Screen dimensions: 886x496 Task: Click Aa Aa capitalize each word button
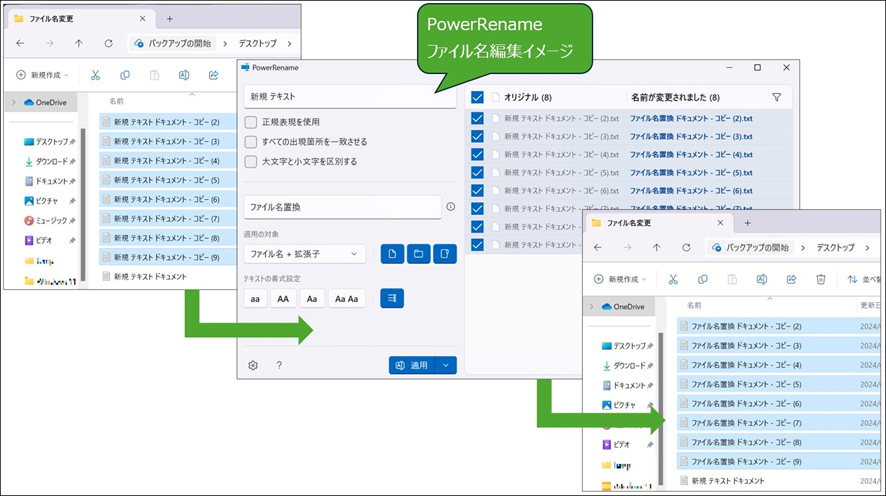coord(347,299)
